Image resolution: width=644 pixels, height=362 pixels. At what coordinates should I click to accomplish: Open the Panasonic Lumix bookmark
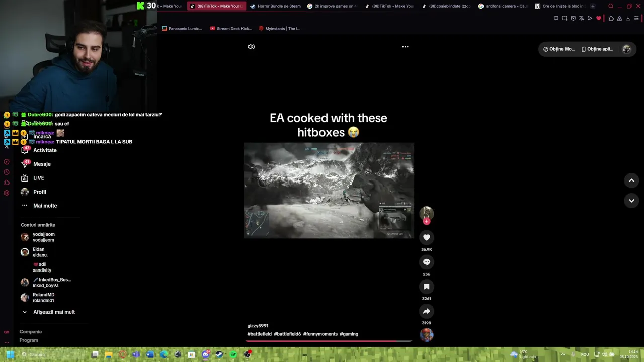(182, 29)
